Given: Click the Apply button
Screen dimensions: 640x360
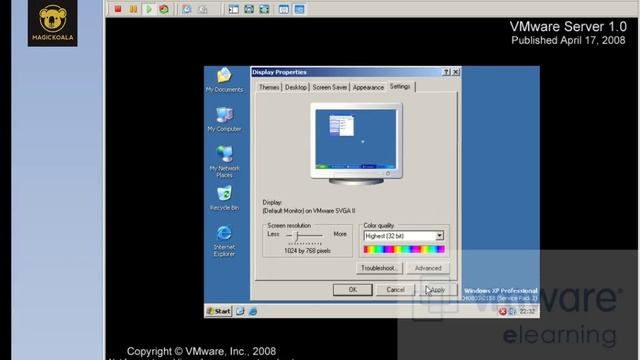Looking at the screenshot, I should click(438, 290).
